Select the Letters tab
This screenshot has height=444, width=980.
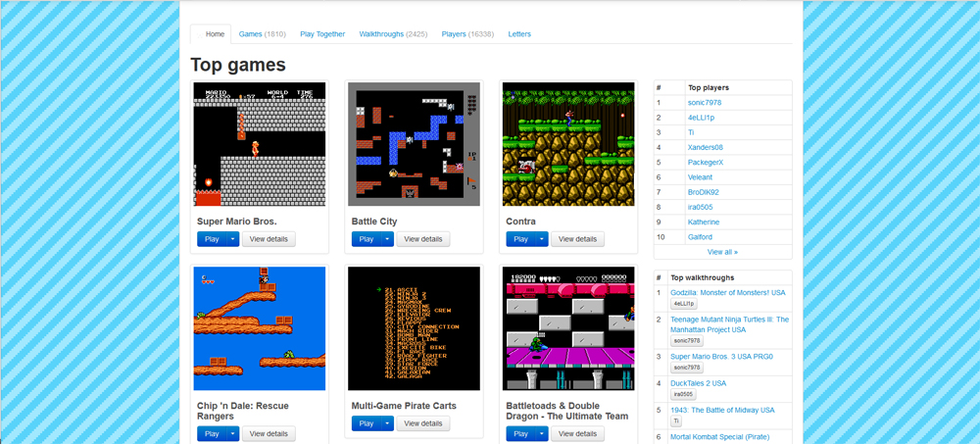coord(519,34)
